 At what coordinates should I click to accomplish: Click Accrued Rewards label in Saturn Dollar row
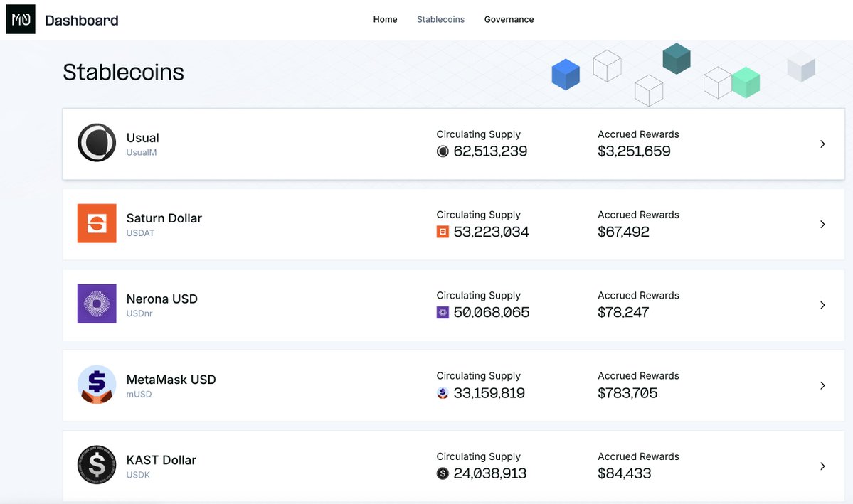[x=638, y=215]
